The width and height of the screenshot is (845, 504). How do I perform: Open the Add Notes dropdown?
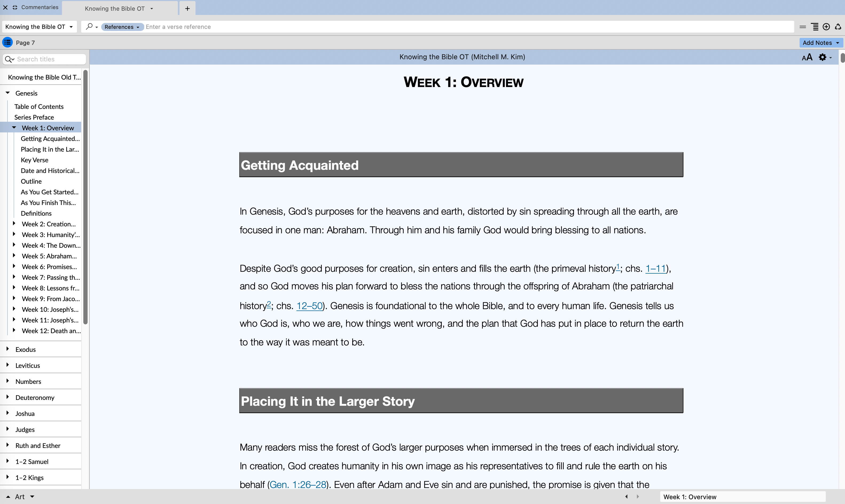[820, 43]
